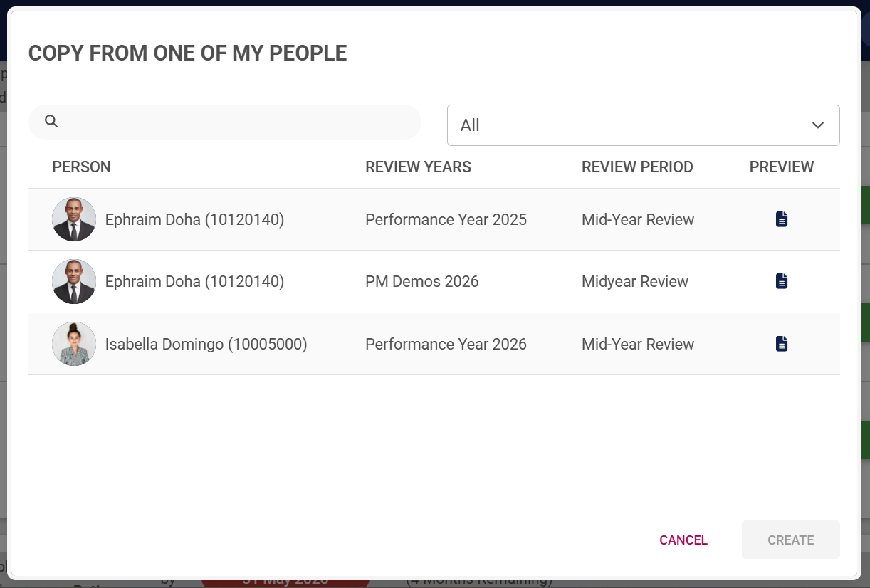
Task: Click Isabella Domingo's profile photo
Action: pos(73,344)
